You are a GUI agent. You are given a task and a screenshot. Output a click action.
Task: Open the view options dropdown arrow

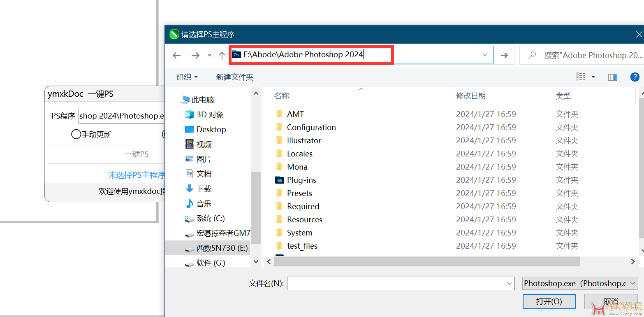(x=593, y=77)
